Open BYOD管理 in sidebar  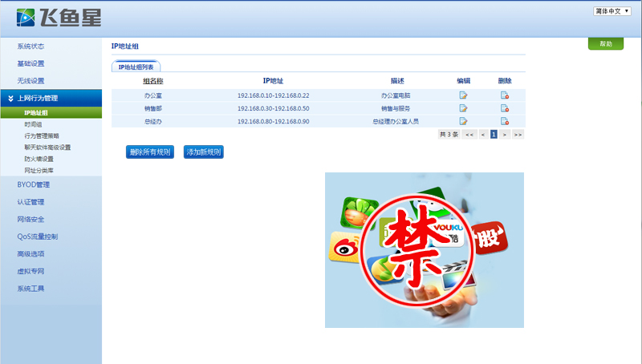34,185
